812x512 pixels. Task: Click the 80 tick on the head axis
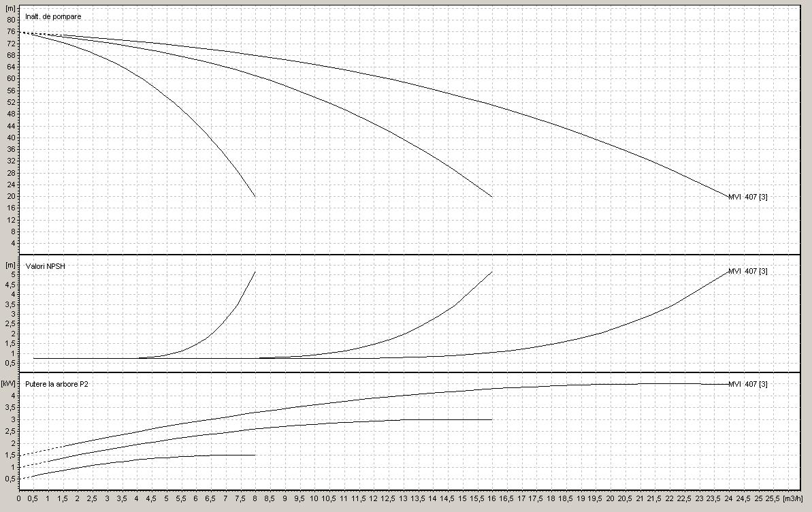[x=10, y=20]
